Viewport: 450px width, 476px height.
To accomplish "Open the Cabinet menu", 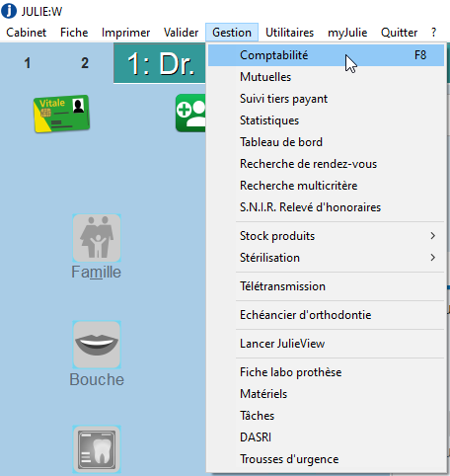I will point(27,33).
